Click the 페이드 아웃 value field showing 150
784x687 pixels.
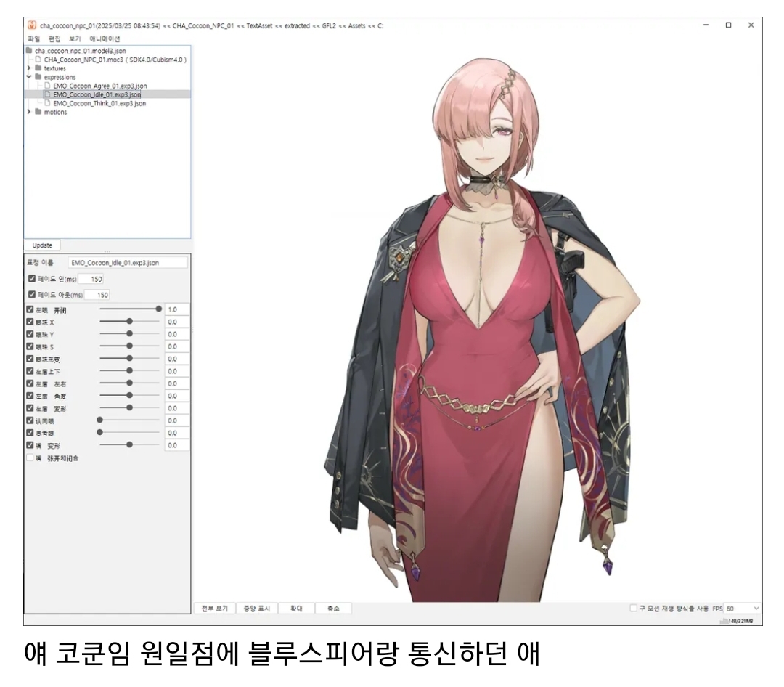click(97, 295)
